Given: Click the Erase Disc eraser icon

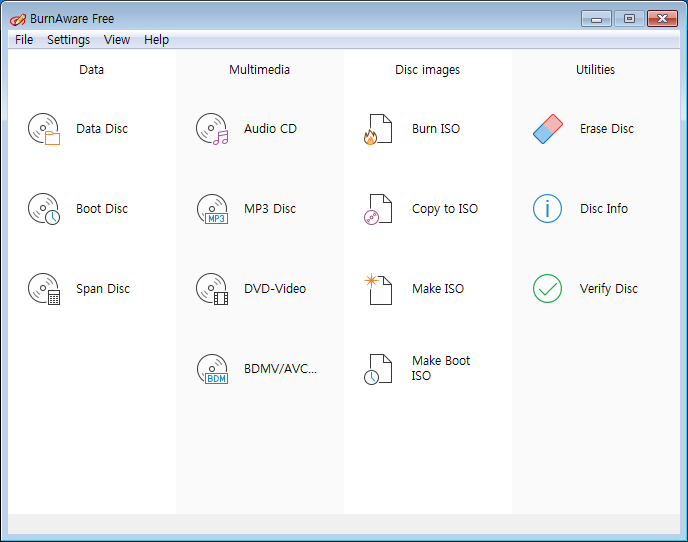Looking at the screenshot, I should coord(548,129).
